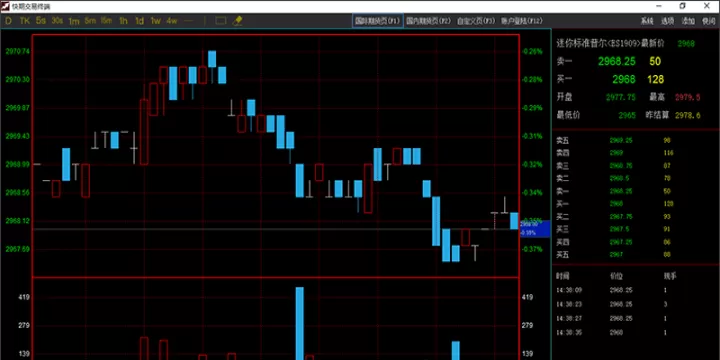This screenshot has width=720, height=360.
Task: Select the trade at 14:38:23
Action: coord(636,304)
